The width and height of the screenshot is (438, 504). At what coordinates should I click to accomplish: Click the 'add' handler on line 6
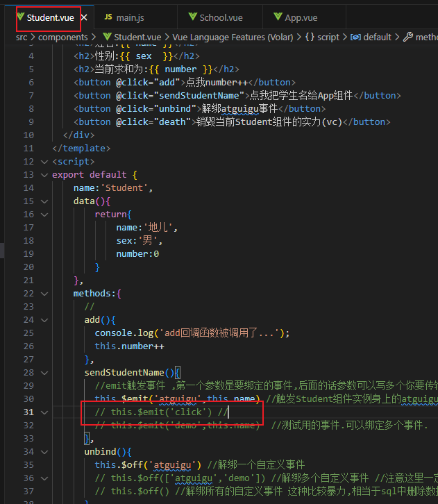(x=167, y=83)
